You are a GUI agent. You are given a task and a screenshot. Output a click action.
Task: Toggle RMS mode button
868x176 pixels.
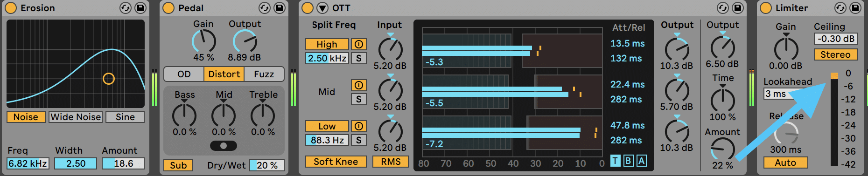[x=391, y=162]
